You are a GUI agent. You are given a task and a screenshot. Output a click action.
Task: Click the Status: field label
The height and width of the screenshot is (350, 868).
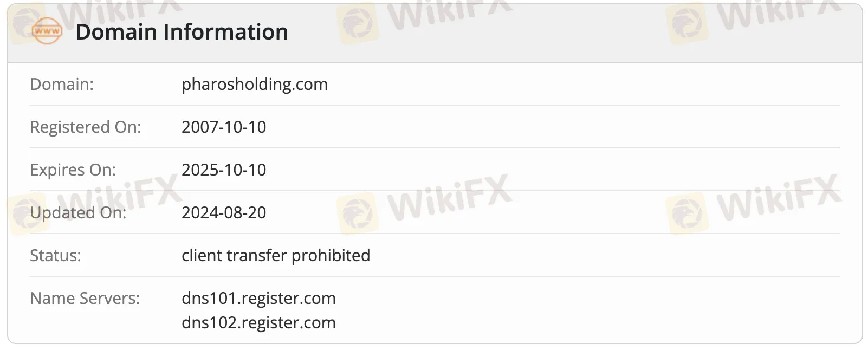55,256
